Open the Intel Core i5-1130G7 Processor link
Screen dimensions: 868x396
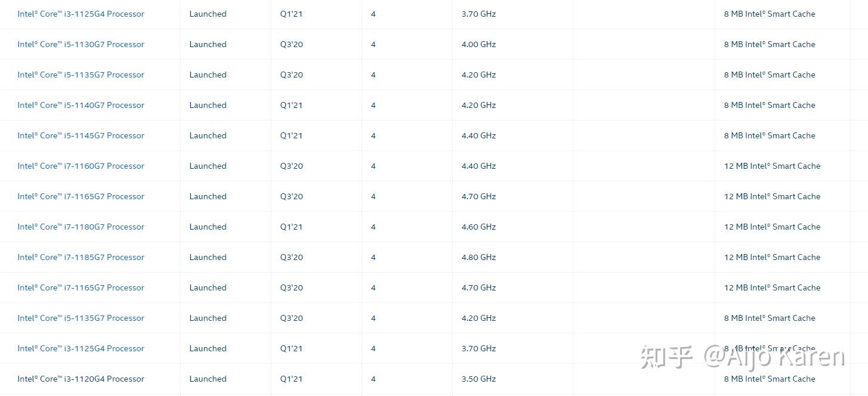click(81, 44)
